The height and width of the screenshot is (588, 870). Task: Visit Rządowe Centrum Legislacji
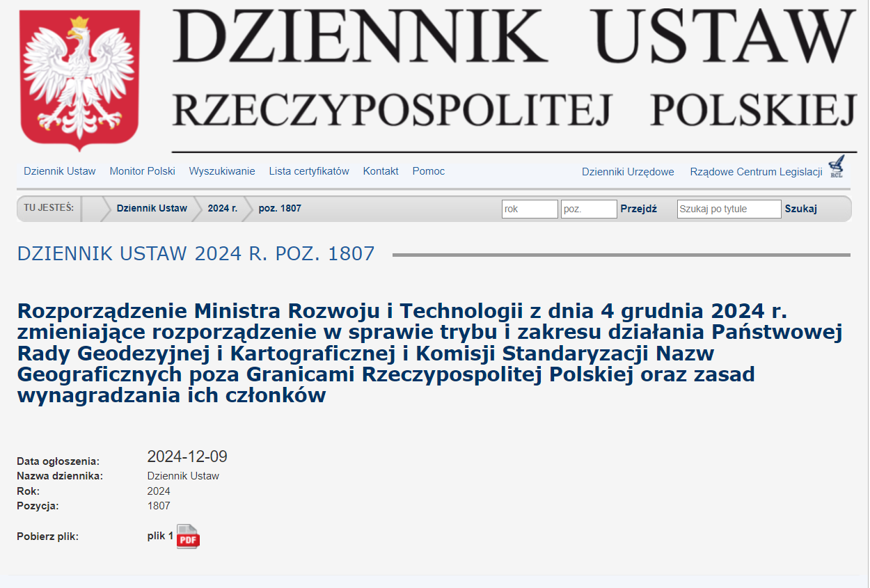(x=755, y=172)
